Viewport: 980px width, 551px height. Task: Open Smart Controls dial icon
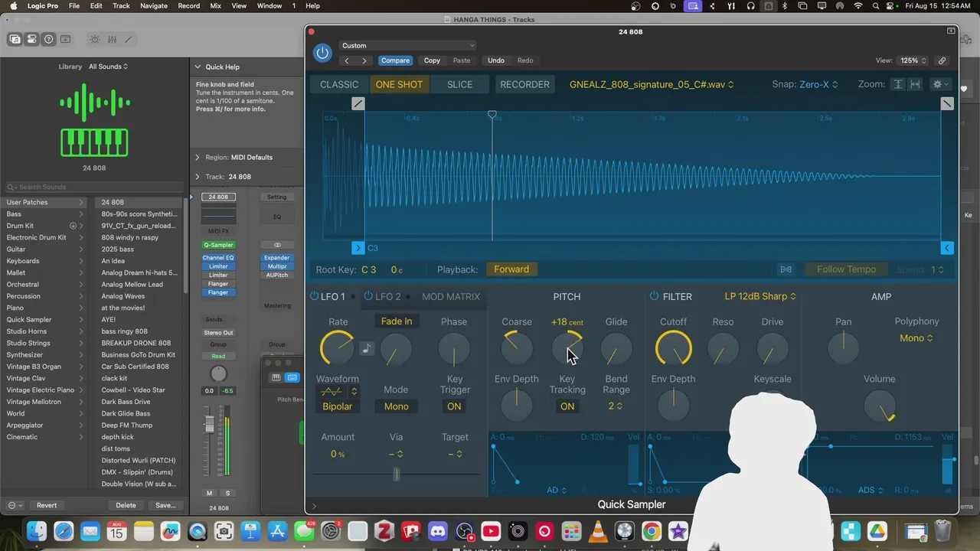pos(95,39)
